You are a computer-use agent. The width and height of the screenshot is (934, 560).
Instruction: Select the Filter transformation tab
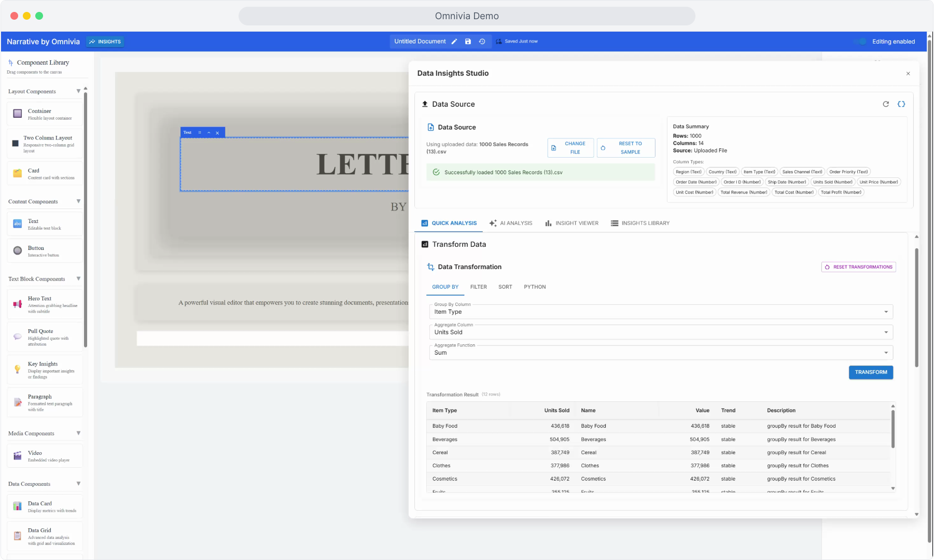479,287
